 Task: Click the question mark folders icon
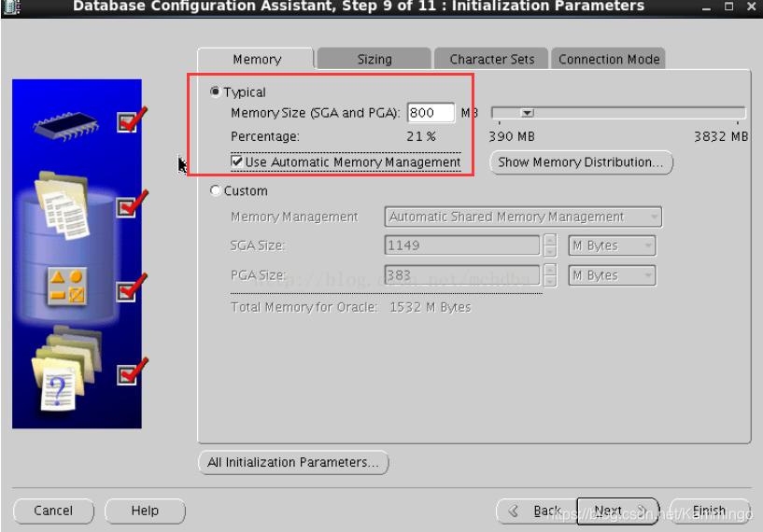click(66, 368)
